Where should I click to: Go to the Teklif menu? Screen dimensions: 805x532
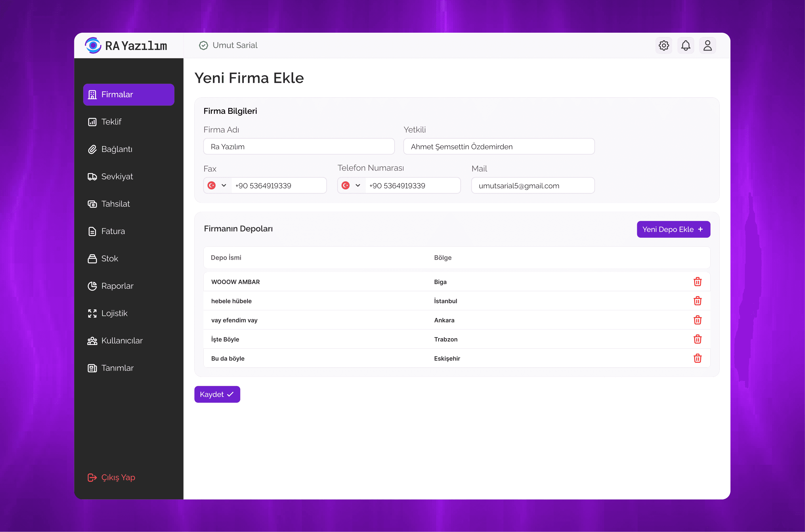point(111,122)
